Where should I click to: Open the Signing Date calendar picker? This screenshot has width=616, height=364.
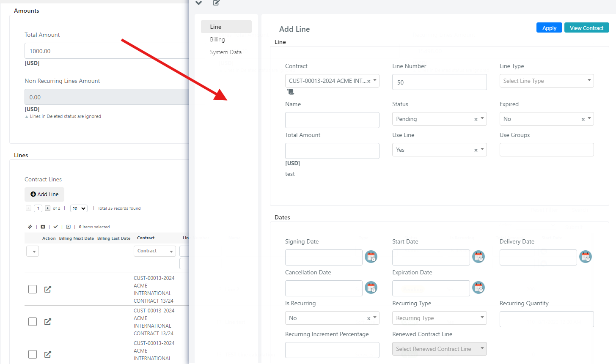(371, 257)
